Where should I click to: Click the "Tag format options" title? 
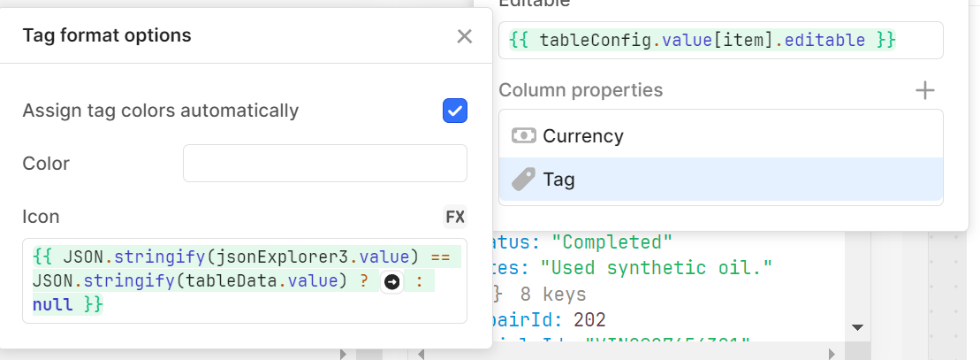(107, 35)
